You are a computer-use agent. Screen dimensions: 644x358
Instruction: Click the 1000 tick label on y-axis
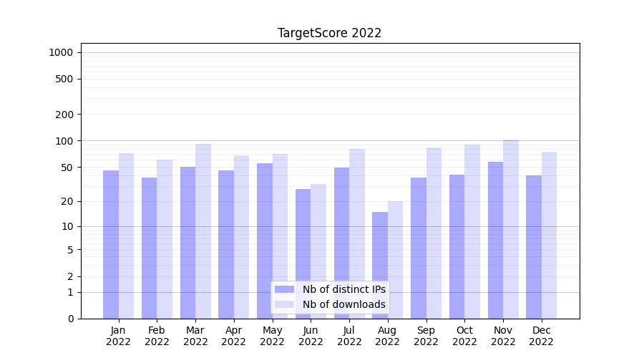[x=60, y=52]
